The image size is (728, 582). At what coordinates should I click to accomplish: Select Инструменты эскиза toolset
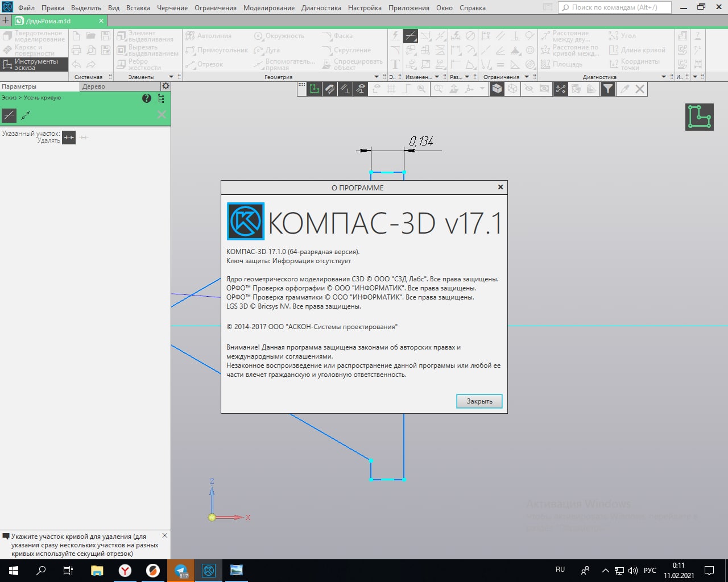click(34, 64)
